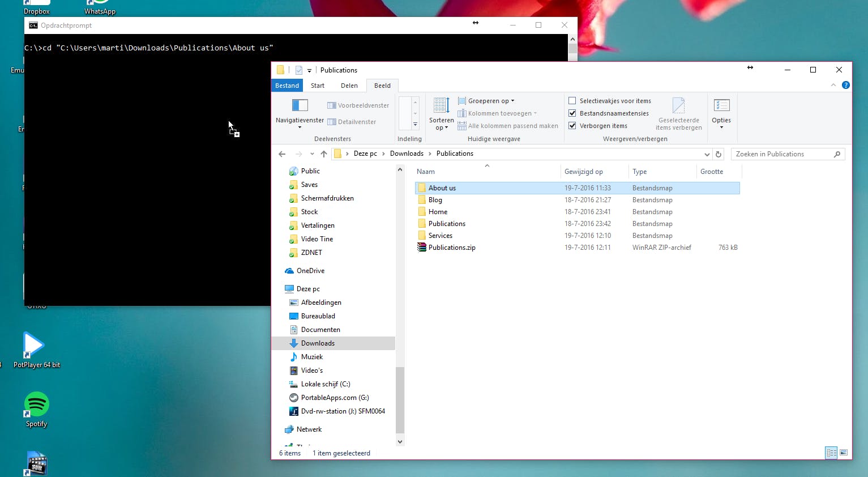Switch to large thumbnails view in status bar
Image resolution: width=868 pixels, height=477 pixels.
click(x=844, y=453)
